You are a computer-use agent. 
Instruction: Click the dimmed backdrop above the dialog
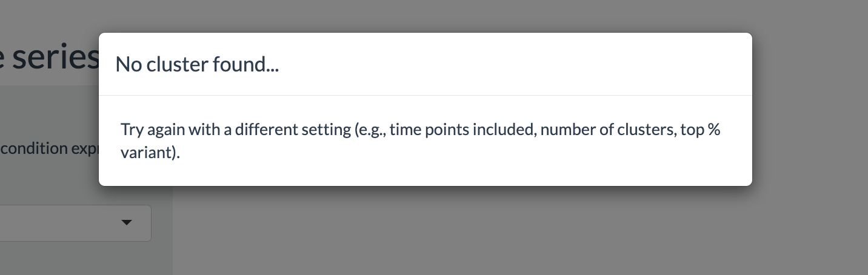tap(424, 16)
